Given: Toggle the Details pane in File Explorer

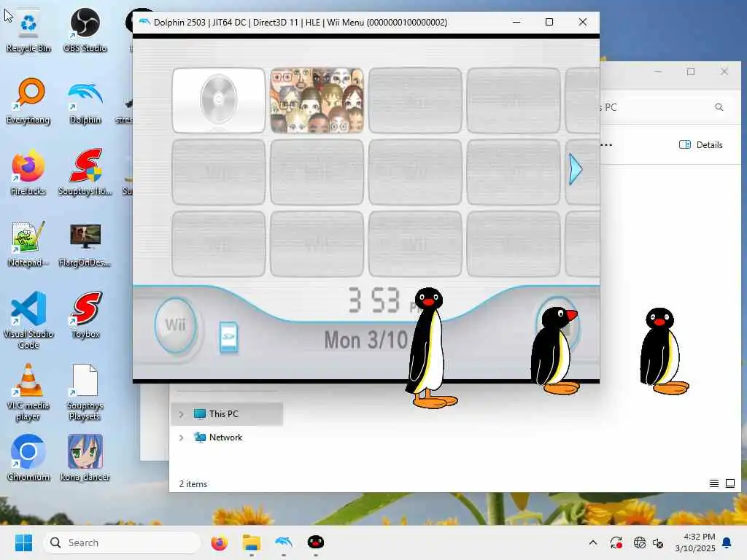Looking at the screenshot, I should tap(701, 145).
